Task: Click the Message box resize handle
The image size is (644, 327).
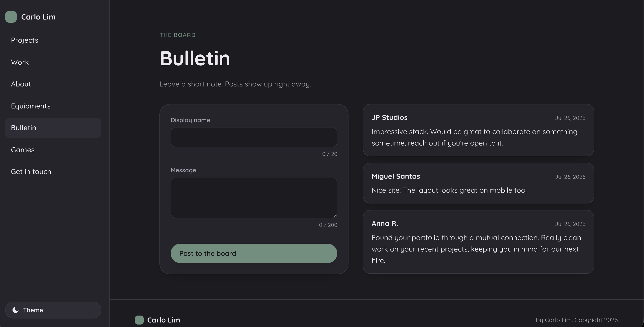Action: pos(335,216)
